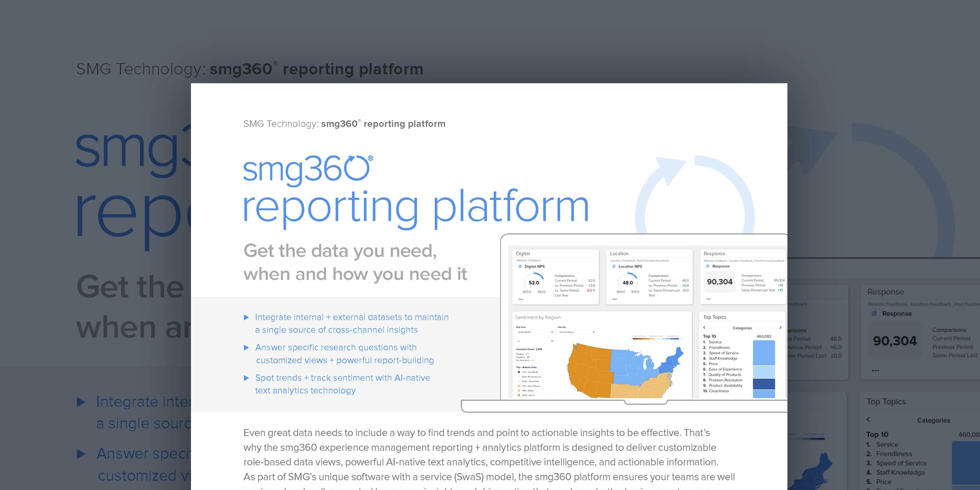Toggle the 1373 - Fort Worth unit marker
Viewport: 980px width, 490px height.
coord(519,372)
